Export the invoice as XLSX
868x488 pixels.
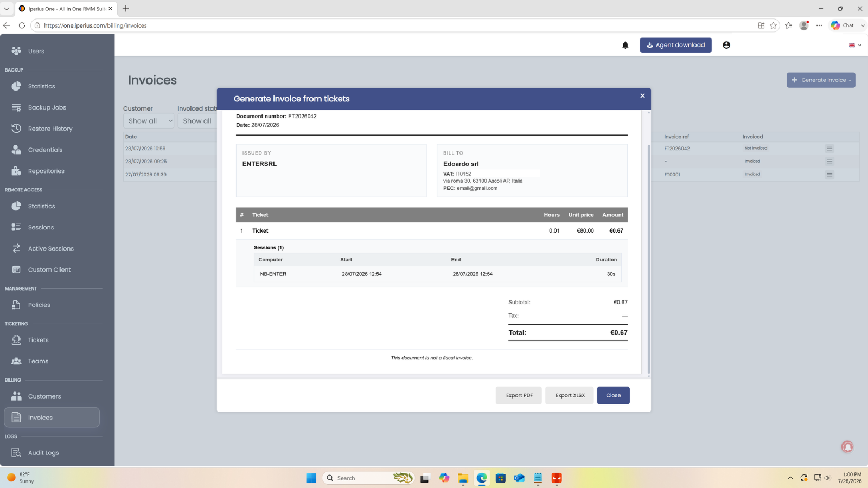click(x=570, y=395)
